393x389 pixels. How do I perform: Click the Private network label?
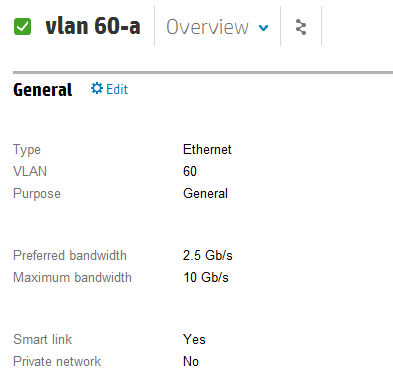coord(57,361)
